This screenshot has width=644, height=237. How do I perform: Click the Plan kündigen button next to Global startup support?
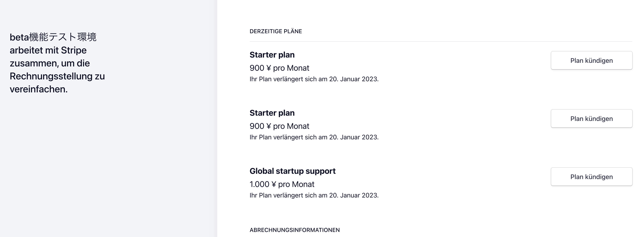592,176
